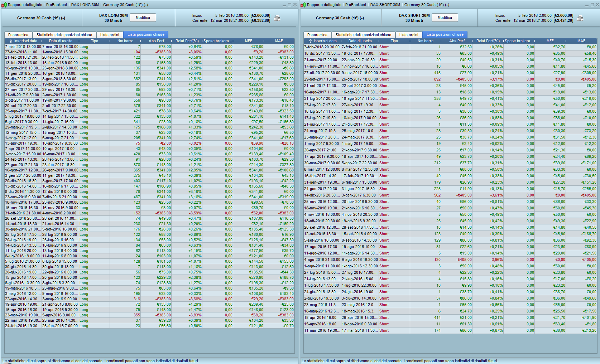Image resolution: width=600 pixels, height=364 pixels.
Task: Sort by MFE column in LONG window
Action: (249, 41)
